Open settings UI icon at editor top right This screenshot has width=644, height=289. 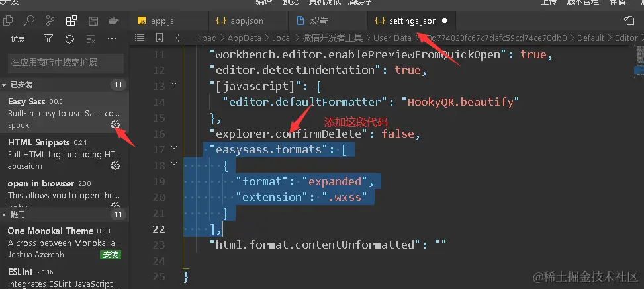tap(629, 21)
